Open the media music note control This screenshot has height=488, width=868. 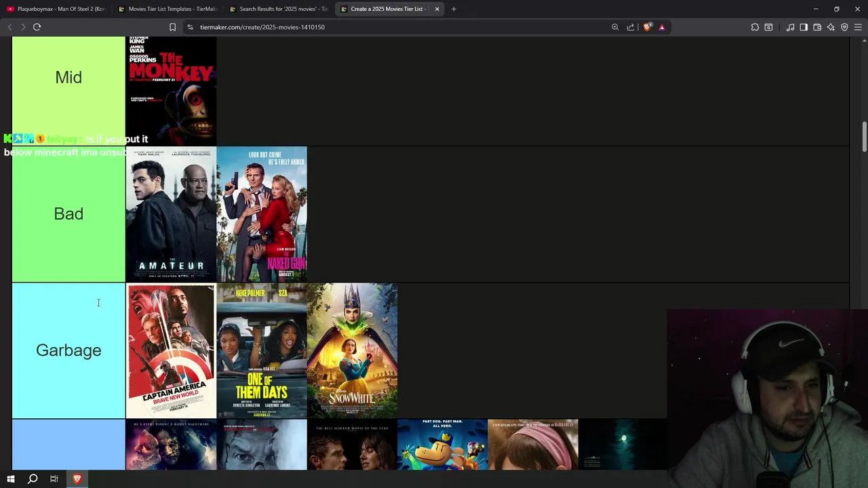pos(790,27)
